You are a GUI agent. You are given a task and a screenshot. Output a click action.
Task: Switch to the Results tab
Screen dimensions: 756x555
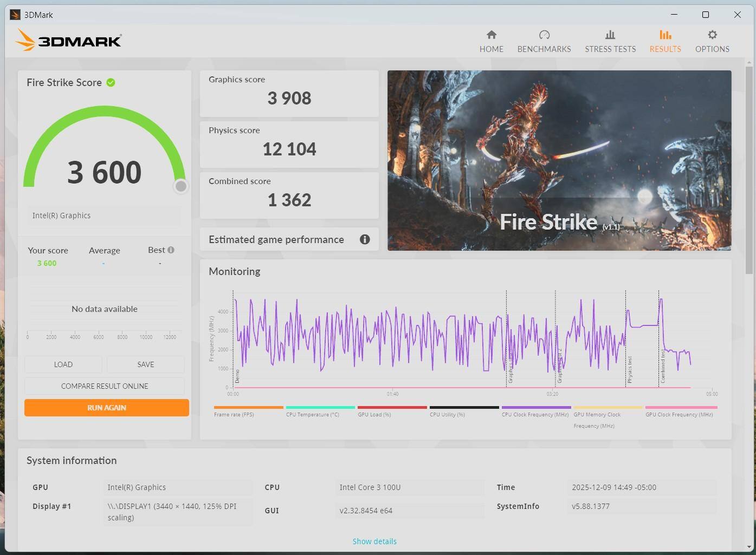665,41
